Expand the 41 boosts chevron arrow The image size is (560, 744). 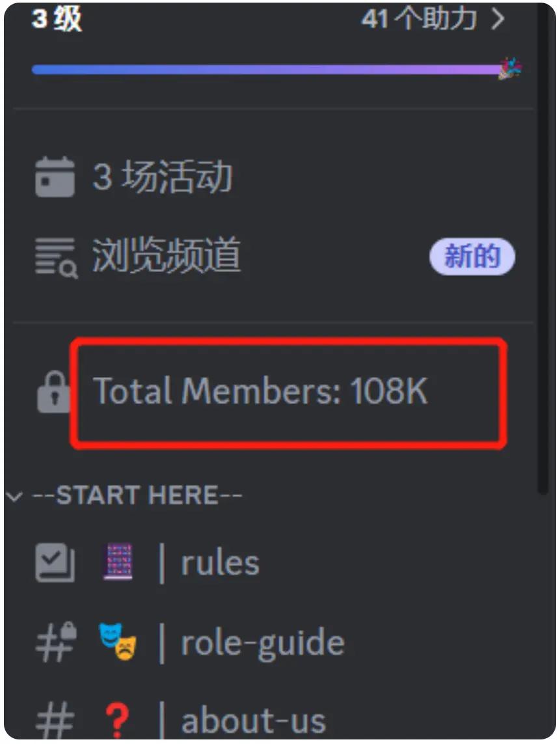point(498,20)
